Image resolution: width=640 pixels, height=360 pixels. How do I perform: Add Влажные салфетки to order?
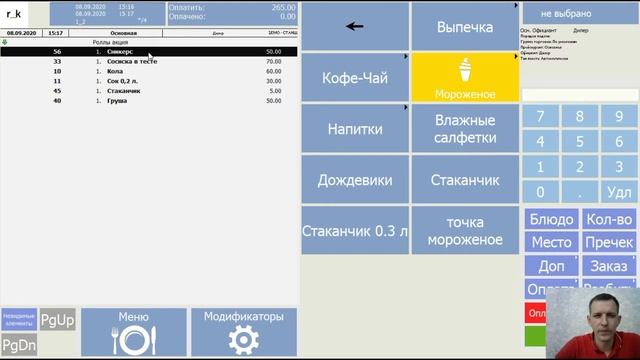[465, 129]
